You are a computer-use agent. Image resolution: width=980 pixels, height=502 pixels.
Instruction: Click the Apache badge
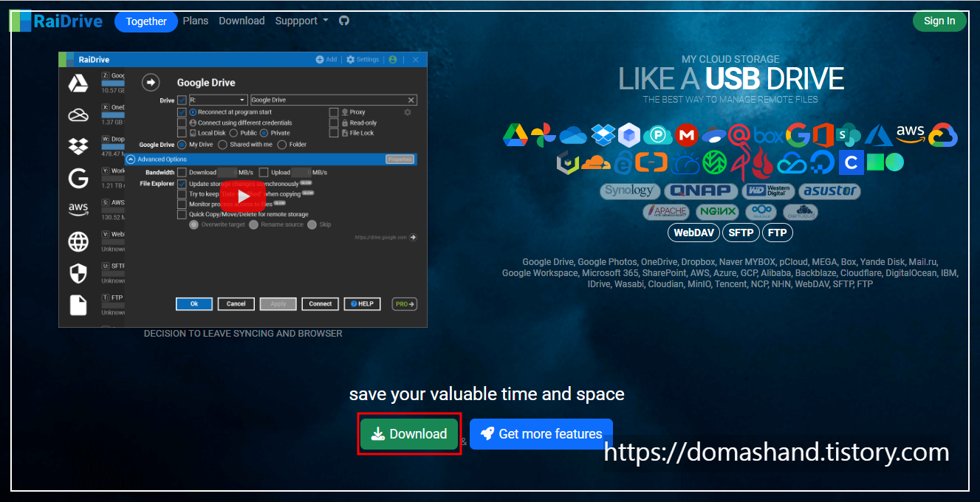coord(667,212)
